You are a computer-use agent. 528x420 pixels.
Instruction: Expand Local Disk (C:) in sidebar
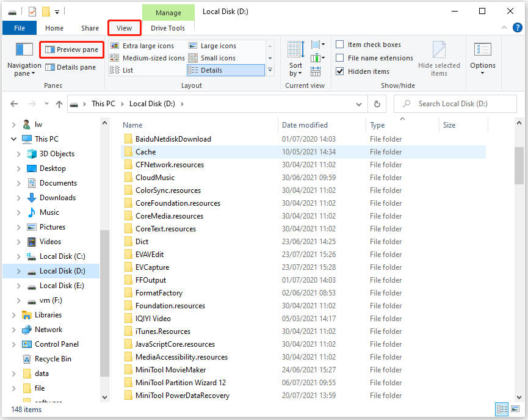pyautogui.click(x=20, y=256)
